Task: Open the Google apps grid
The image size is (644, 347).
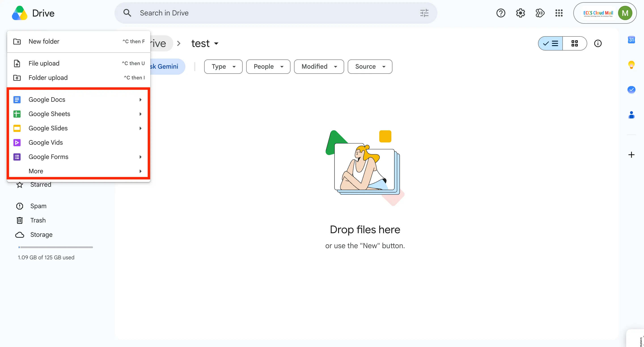Action: pyautogui.click(x=559, y=13)
